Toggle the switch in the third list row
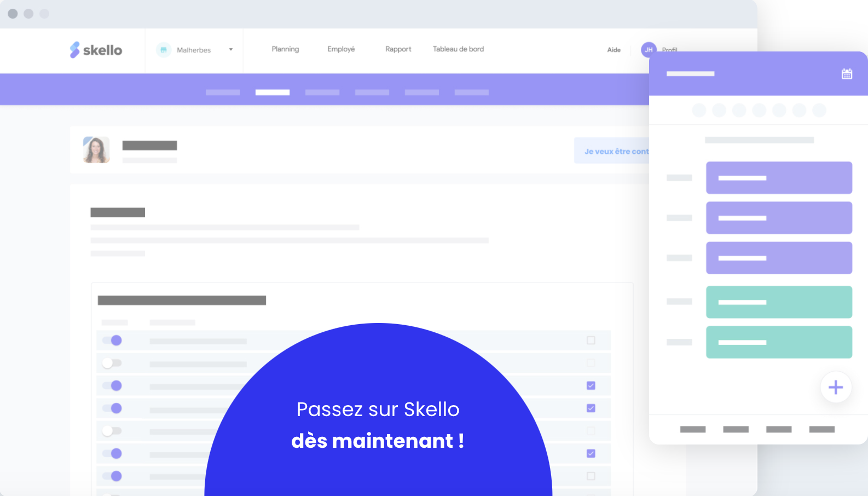The image size is (868, 496). [x=112, y=385]
